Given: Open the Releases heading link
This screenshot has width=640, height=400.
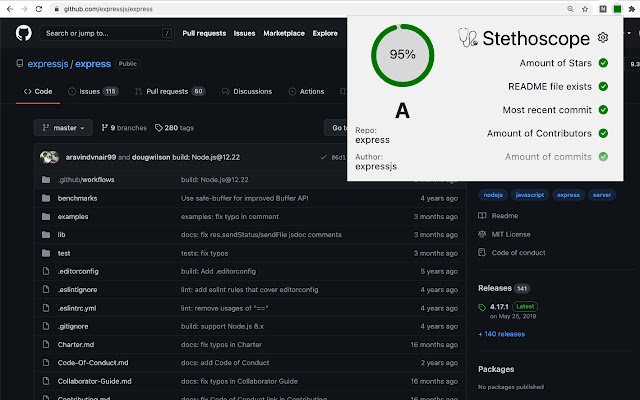Looking at the screenshot, I should point(495,288).
